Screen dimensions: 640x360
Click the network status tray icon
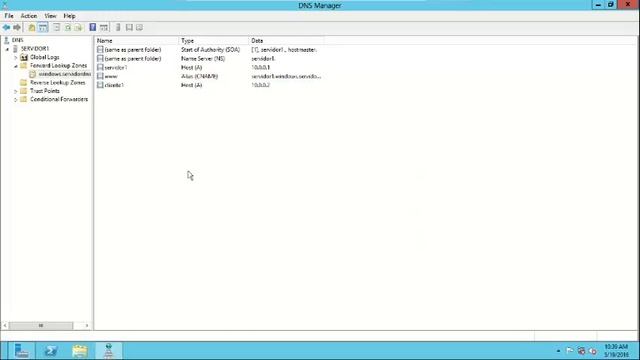[x=581, y=351]
